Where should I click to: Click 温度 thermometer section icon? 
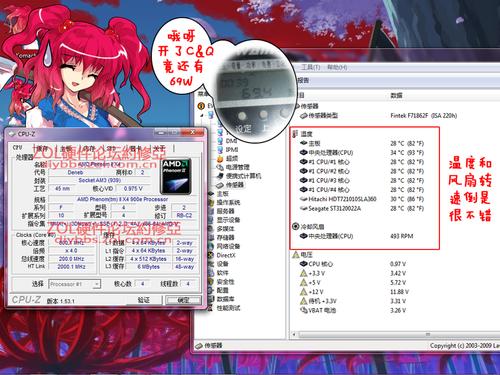(x=295, y=134)
